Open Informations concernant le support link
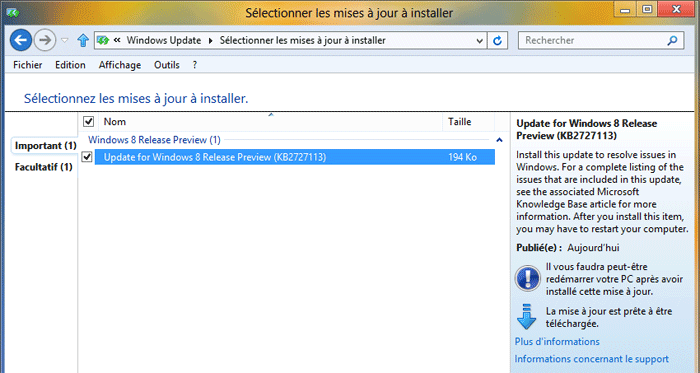Image resolution: width=700 pixels, height=373 pixels. point(592,359)
